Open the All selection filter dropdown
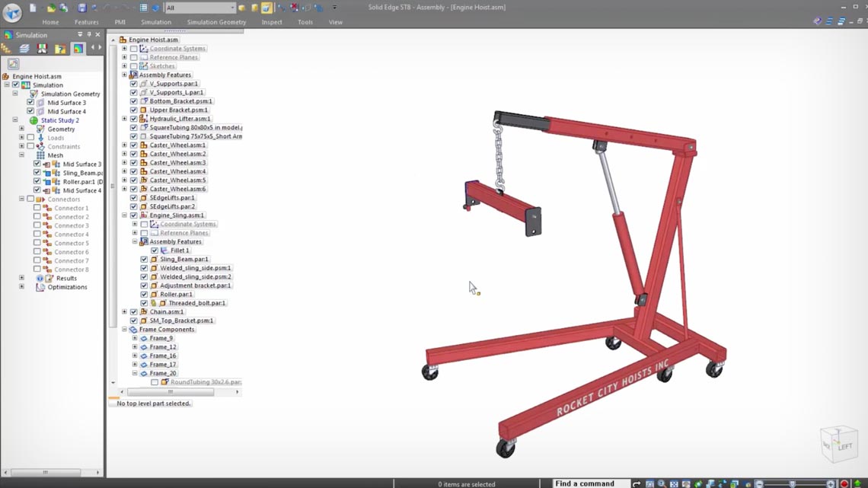Viewport: 868px width, 488px height. (231, 8)
